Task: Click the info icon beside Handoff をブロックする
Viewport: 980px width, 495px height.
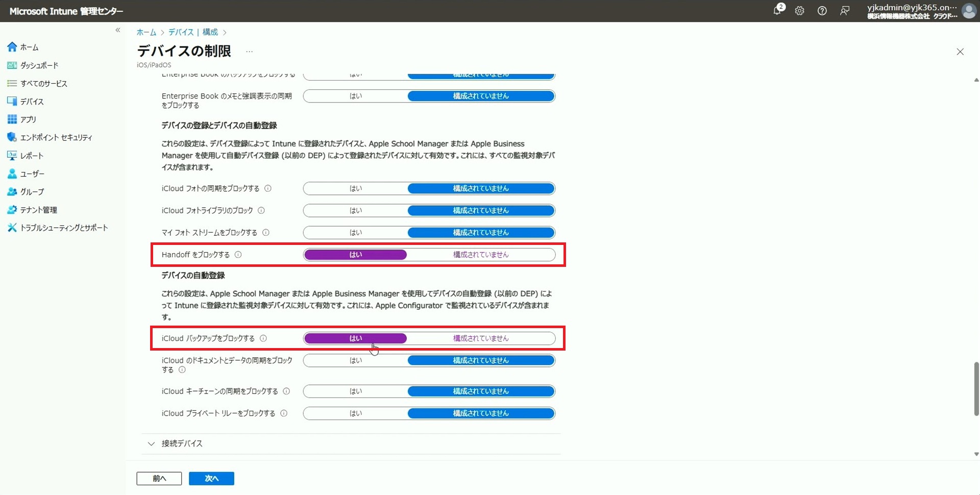Action: (238, 255)
